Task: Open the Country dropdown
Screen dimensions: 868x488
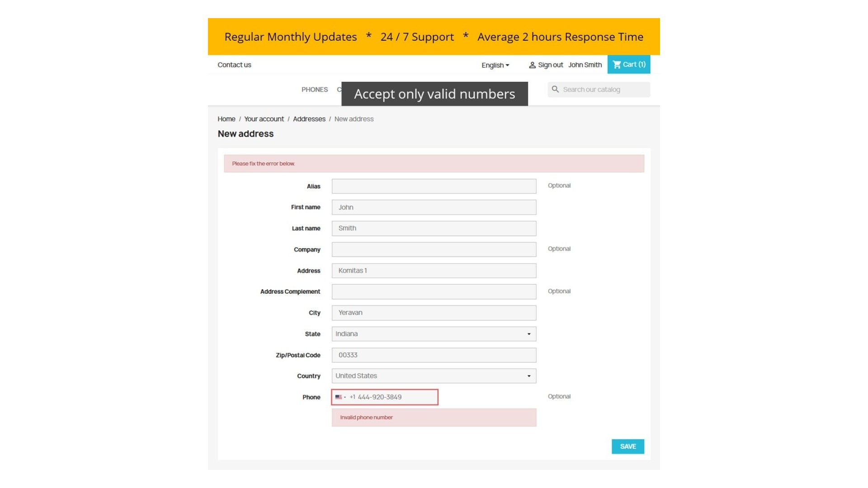Action: (x=434, y=376)
